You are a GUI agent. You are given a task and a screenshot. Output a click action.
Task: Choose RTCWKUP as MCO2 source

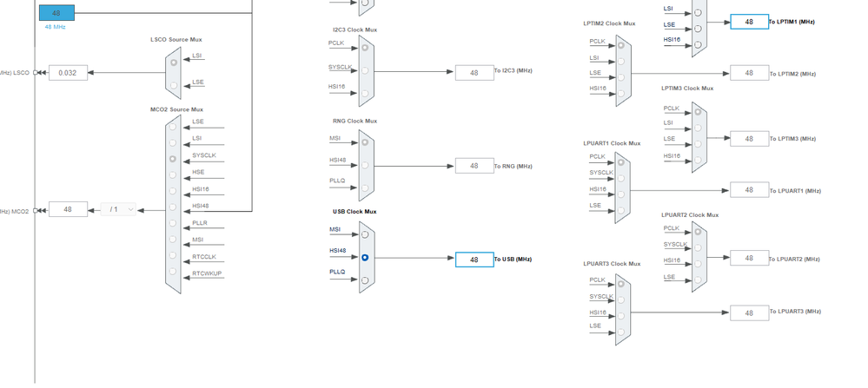click(x=173, y=272)
